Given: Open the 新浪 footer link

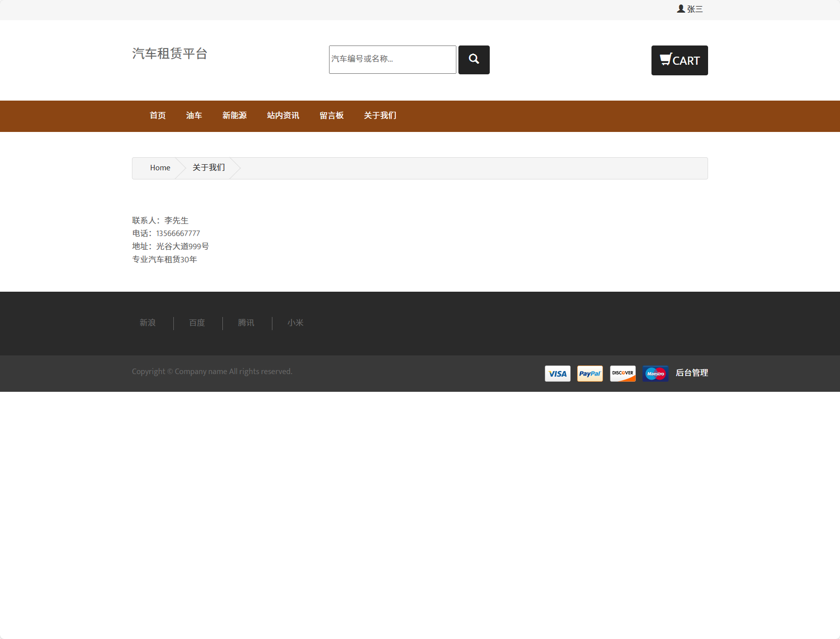Looking at the screenshot, I should [x=147, y=323].
